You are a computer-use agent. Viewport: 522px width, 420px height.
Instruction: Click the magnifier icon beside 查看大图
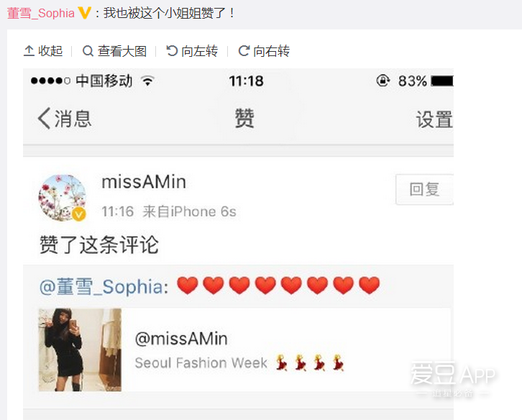click(x=88, y=51)
